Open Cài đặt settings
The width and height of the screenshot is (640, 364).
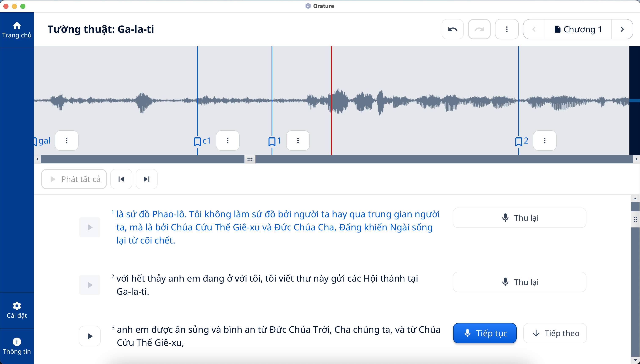17,310
